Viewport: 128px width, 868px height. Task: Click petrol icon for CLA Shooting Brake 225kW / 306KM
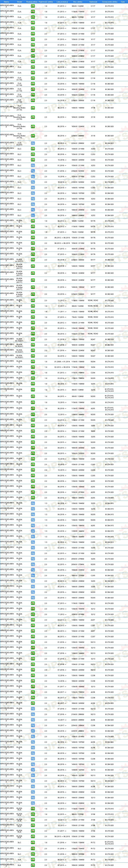tap(33, 136)
